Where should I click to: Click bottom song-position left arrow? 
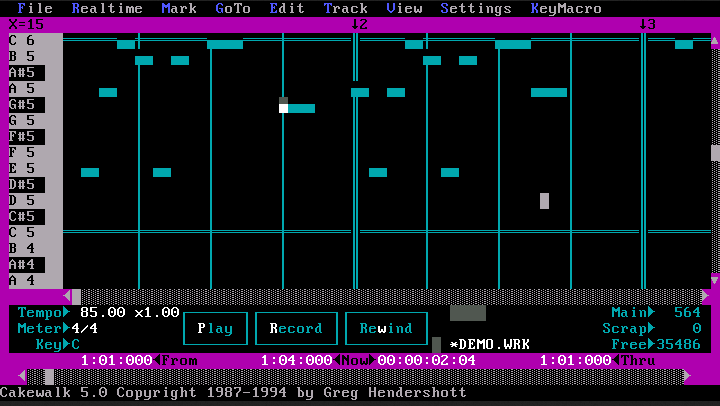coord(22,377)
